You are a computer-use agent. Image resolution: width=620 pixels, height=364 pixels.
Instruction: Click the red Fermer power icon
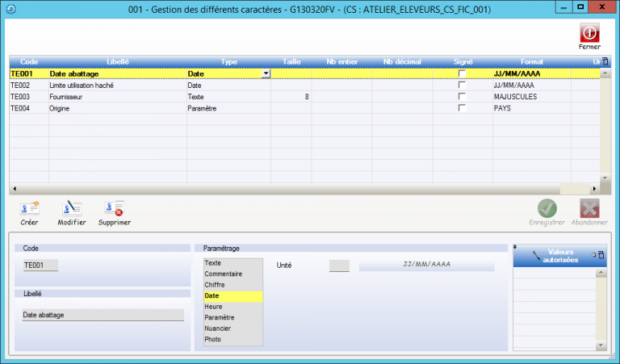pos(589,32)
